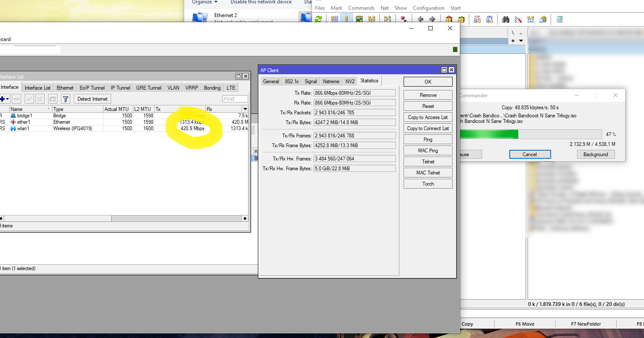Image resolution: width=644 pixels, height=338 pixels.
Task: Click the Remove button in AP Client
Action: click(x=428, y=95)
